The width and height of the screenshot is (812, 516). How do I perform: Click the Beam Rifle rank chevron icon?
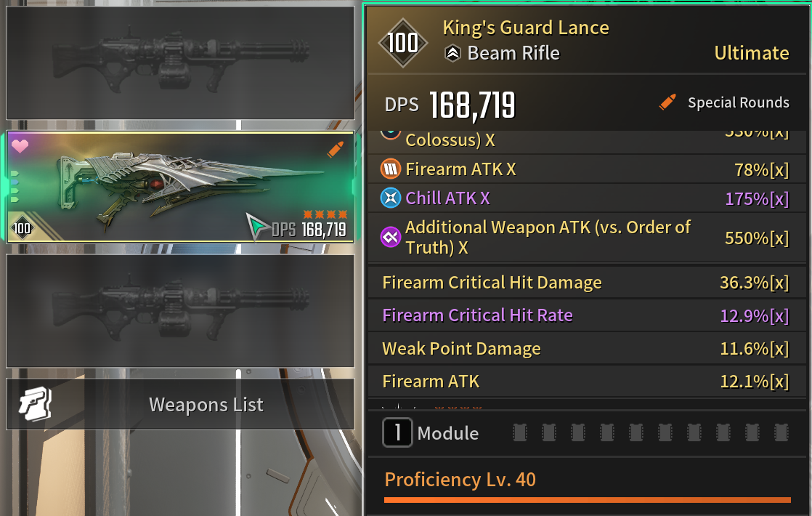452,53
